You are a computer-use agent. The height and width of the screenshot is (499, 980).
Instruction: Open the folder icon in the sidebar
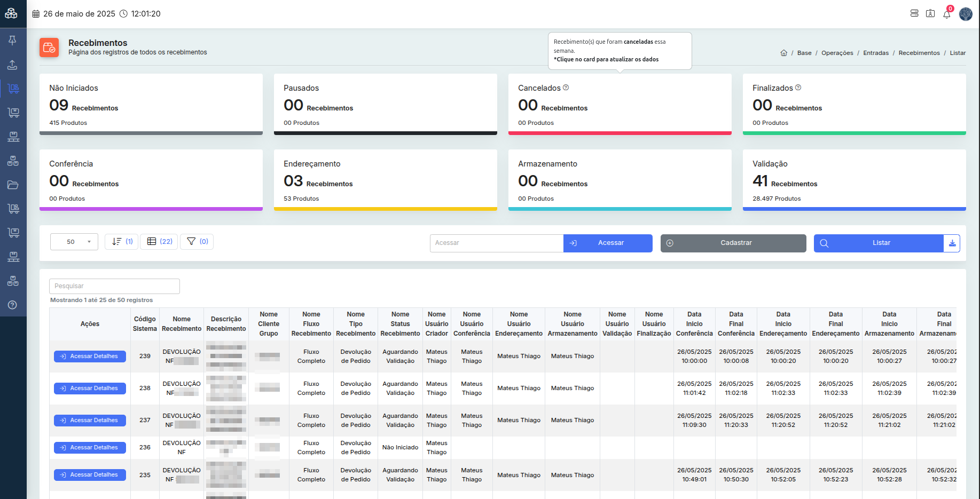[x=13, y=185]
